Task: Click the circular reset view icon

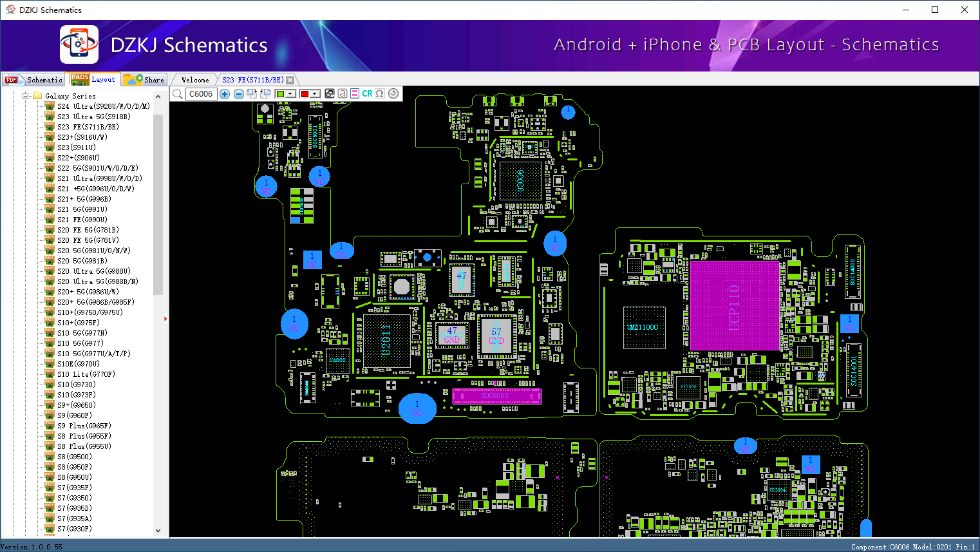Action: tap(393, 94)
